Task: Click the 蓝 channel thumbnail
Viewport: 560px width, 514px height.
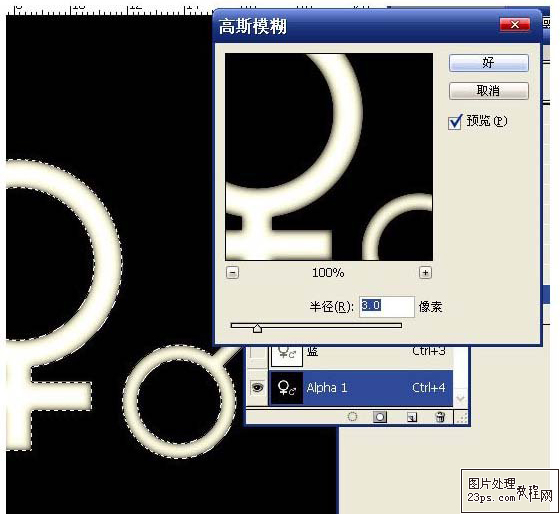Action: tap(287, 356)
